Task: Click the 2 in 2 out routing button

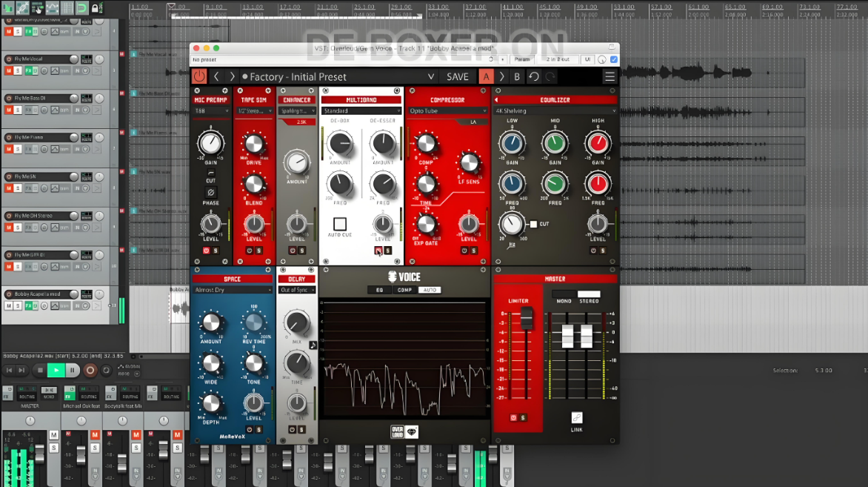Action: pos(558,59)
